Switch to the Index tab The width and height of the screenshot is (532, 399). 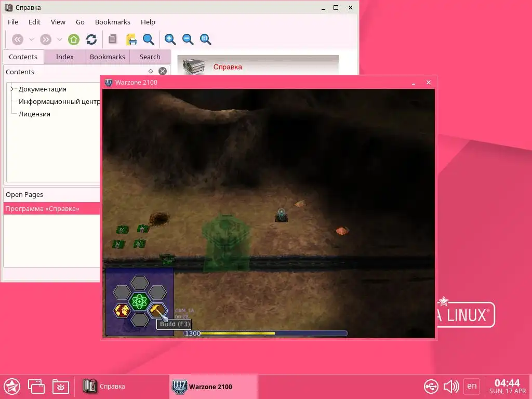65,57
